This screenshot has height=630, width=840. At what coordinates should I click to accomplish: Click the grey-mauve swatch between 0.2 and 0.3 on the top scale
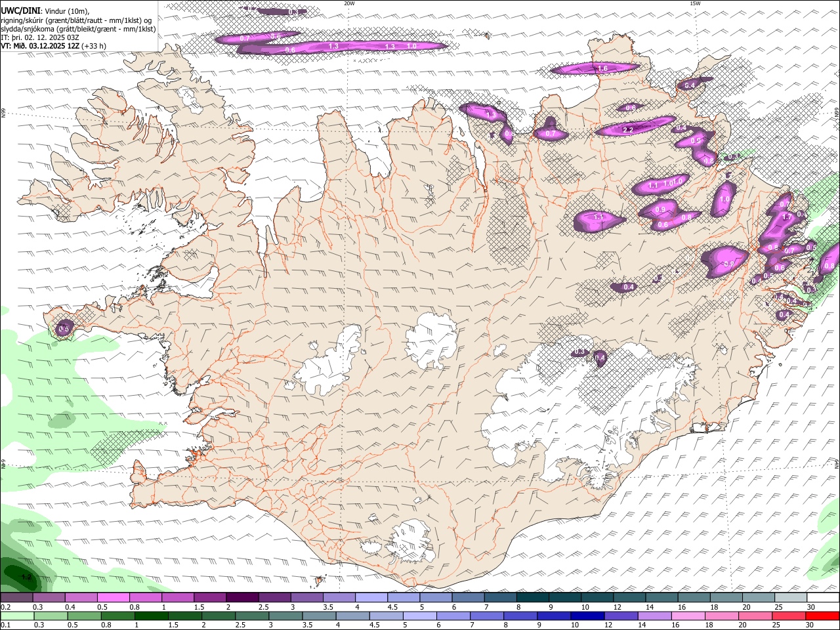(16, 598)
